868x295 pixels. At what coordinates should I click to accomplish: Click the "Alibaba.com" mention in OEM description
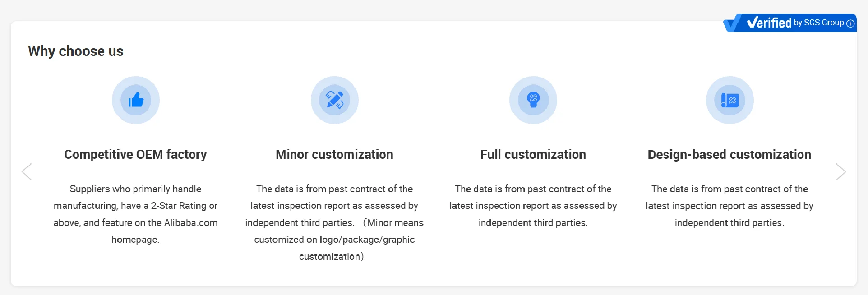pyautogui.click(x=190, y=223)
